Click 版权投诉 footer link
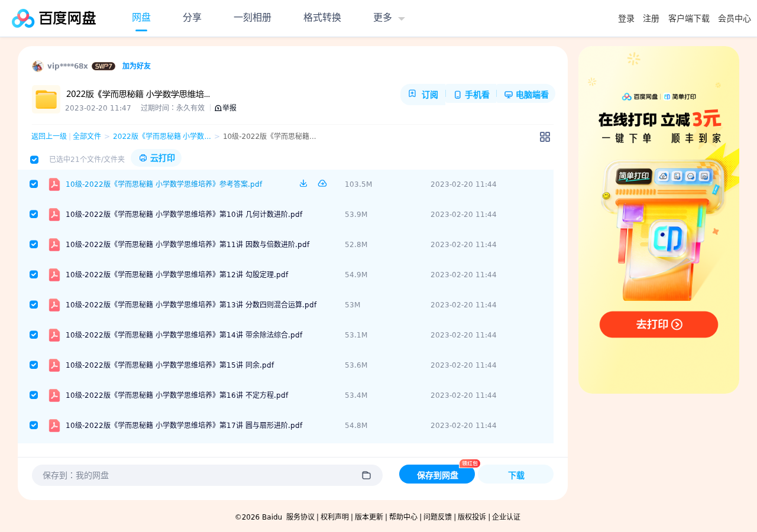This screenshot has height=532, width=757. [472, 517]
